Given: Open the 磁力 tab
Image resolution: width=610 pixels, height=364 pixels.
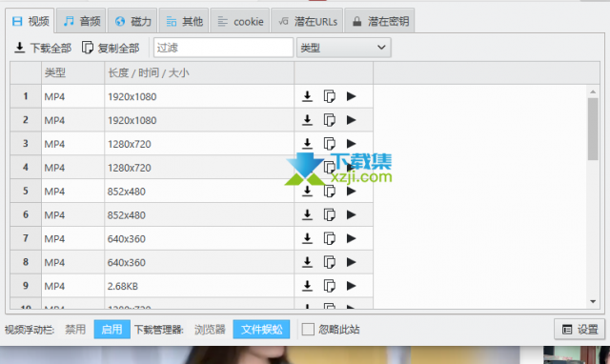Looking at the screenshot, I should pyautogui.click(x=132, y=21).
